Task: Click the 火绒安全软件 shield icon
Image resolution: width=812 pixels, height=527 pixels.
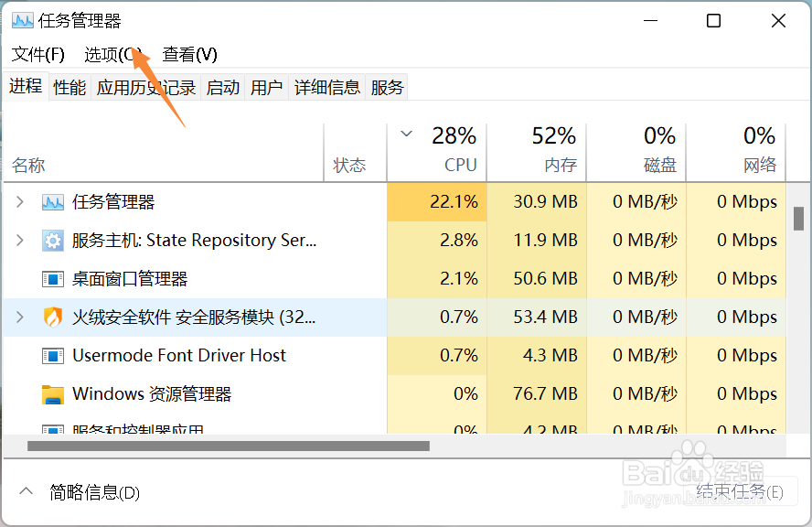Action: click(x=53, y=317)
